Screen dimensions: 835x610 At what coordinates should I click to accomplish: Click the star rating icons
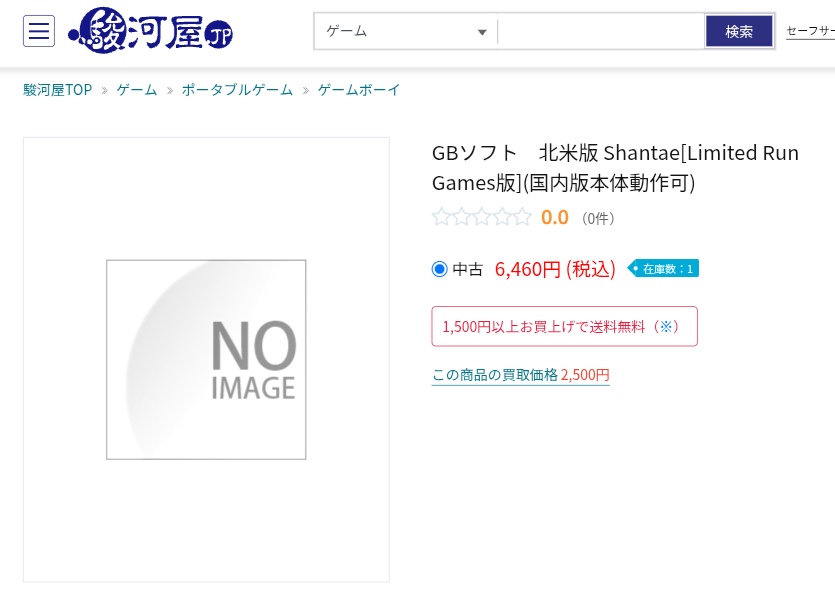coord(481,217)
